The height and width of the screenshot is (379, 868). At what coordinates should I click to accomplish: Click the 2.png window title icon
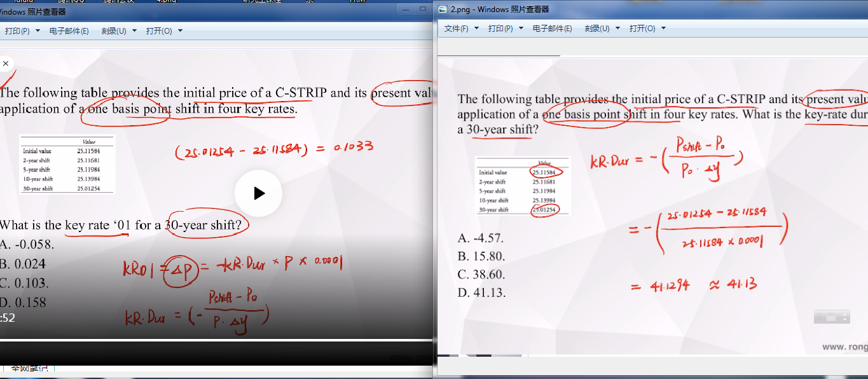[443, 10]
